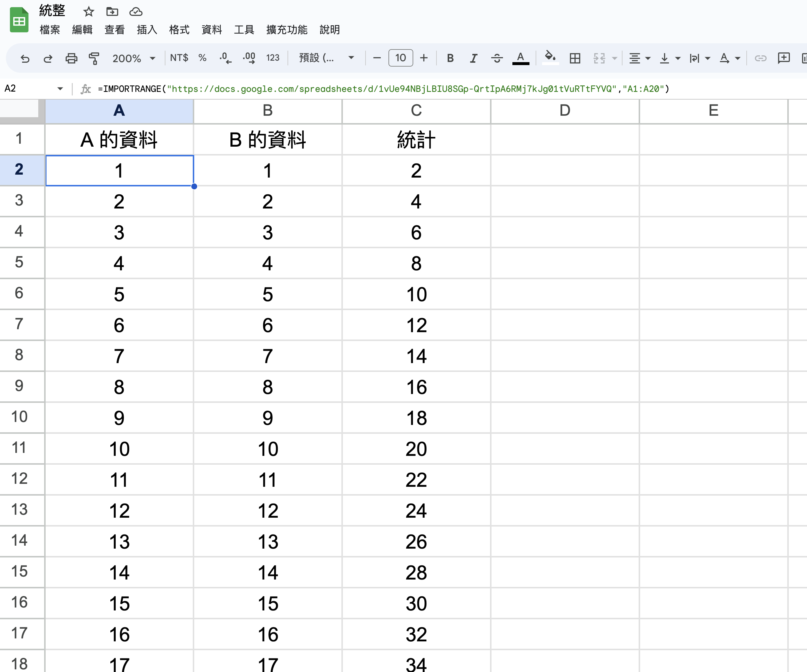Click the NT$ currency format button
Screen dimensions: 807x672
[179, 58]
